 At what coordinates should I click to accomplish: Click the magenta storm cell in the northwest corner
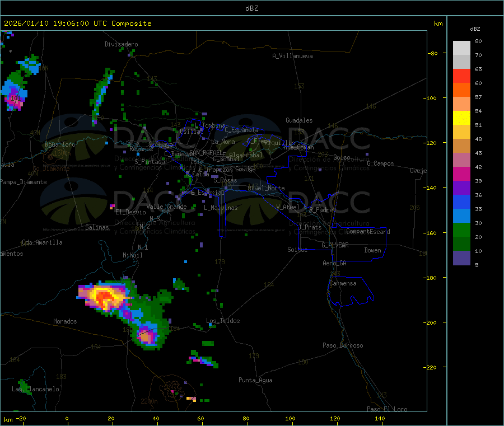[14, 101]
